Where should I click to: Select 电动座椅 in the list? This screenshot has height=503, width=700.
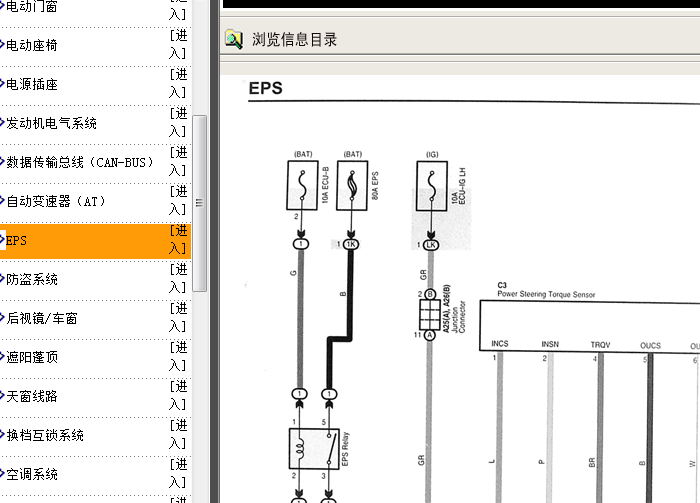click(x=32, y=45)
